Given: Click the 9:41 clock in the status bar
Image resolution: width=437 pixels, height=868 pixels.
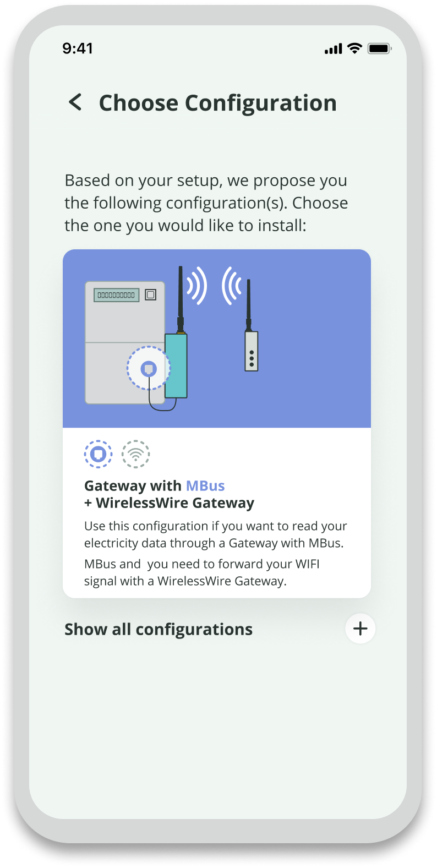Looking at the screenshot, I should coord(78,48).
